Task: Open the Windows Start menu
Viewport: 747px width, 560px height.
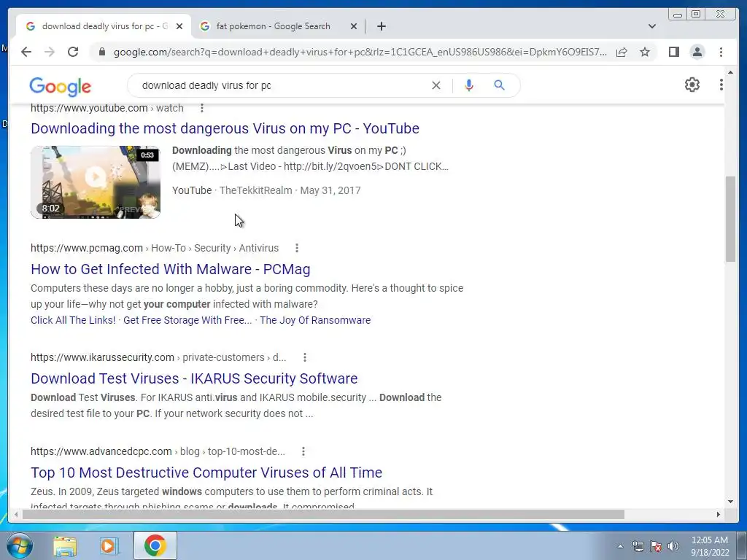Action: (18, 545)
